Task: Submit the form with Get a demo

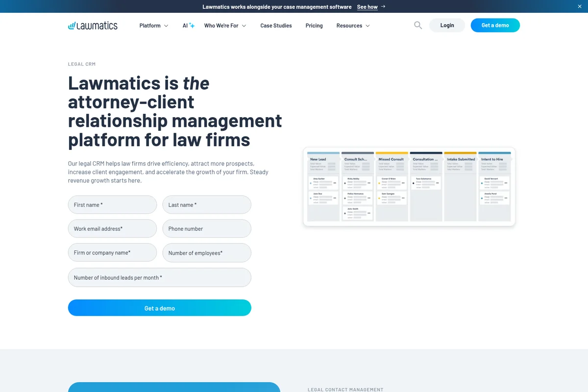Action: (159, 308)
